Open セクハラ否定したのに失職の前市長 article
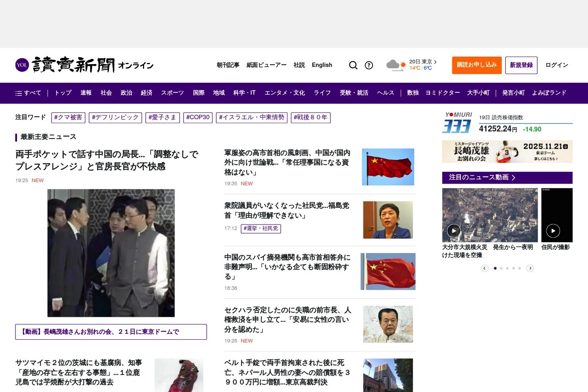 click(288, 320)
